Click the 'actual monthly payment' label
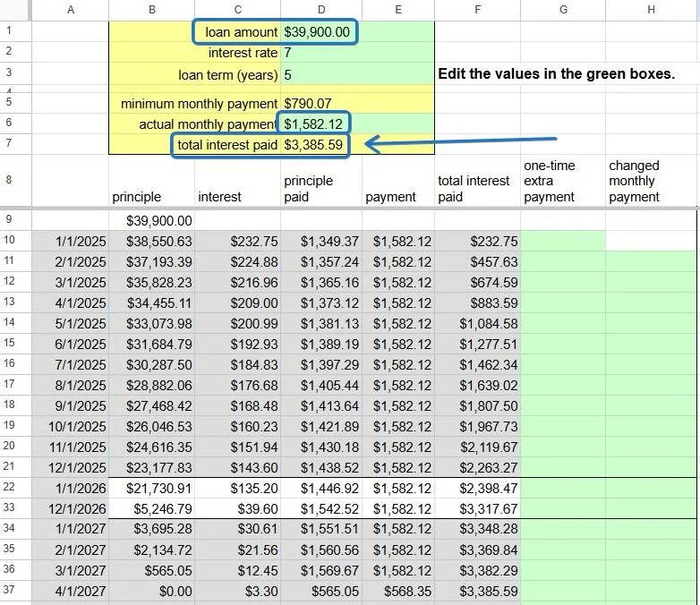Screen dimensions: 700x605 tap(208, 124)
